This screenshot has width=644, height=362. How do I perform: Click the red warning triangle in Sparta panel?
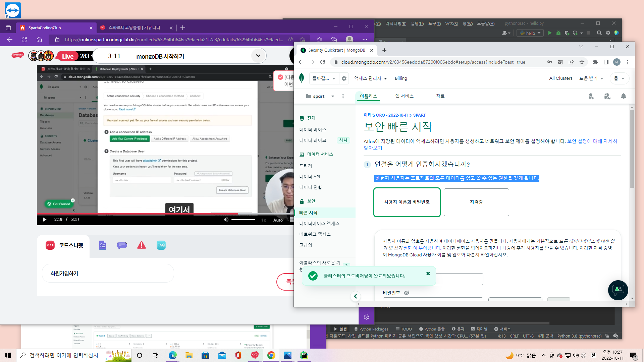(142, 245)
